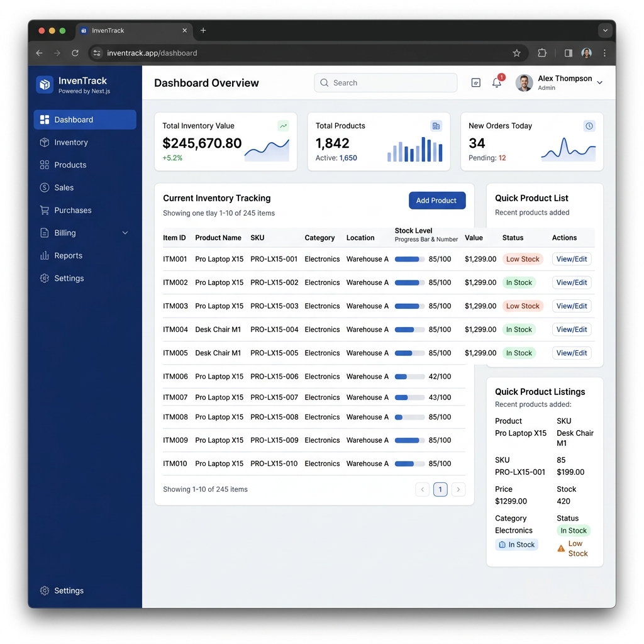
Task: Focus the Search input field
Action: (386, 82)
